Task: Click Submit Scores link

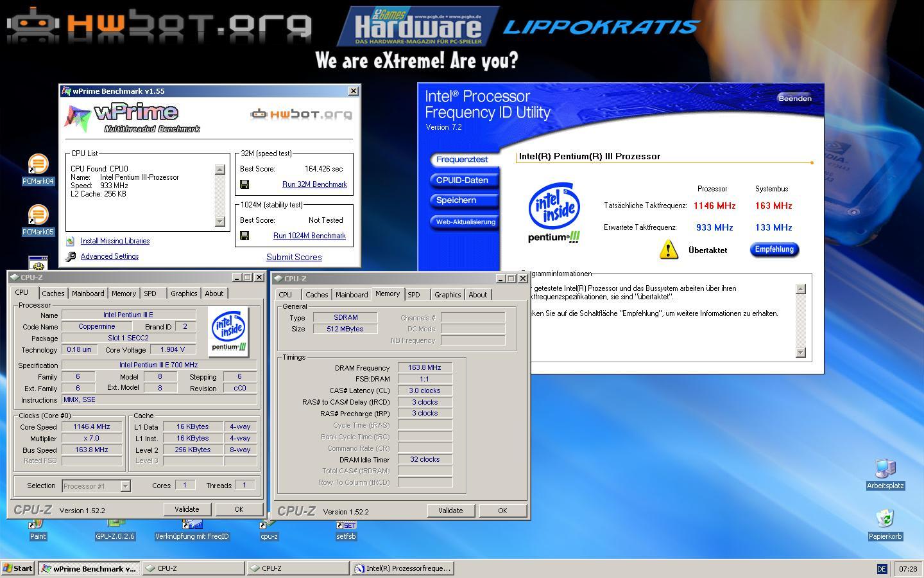Action: (x=294, y=257)
